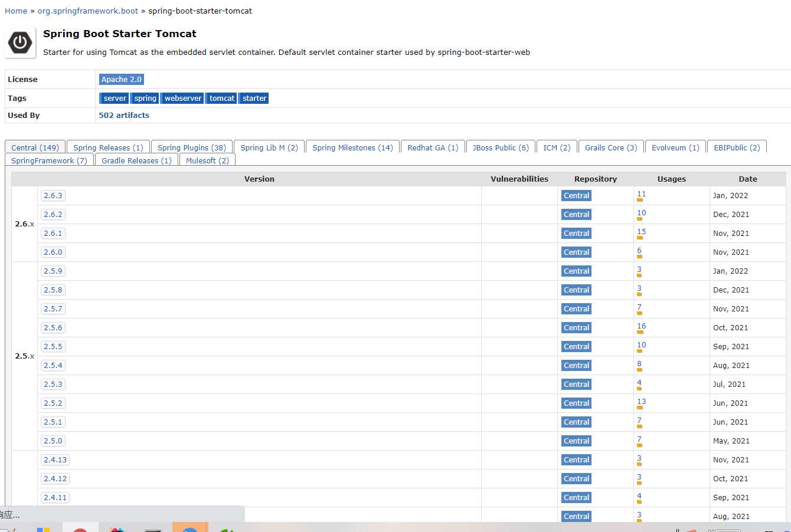The height and width of the screenshot is (532, 791).
Task: Switch to the Spring Milestones repository tab
Action: tap(352, 147)
